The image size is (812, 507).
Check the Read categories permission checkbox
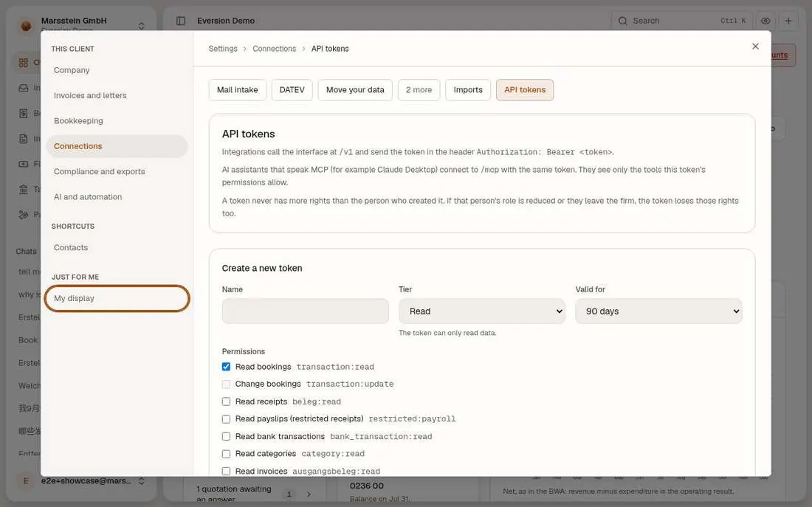[227, 454]
